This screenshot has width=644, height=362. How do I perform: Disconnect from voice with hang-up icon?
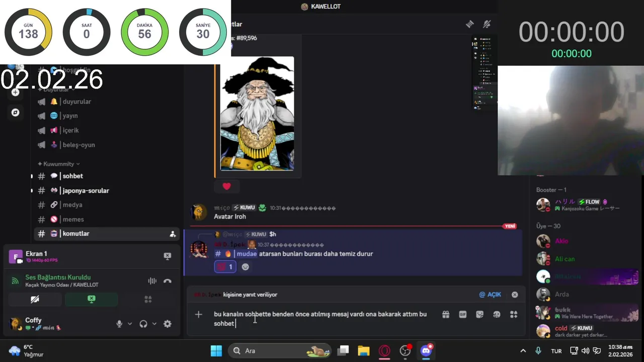tap(168, 281)
